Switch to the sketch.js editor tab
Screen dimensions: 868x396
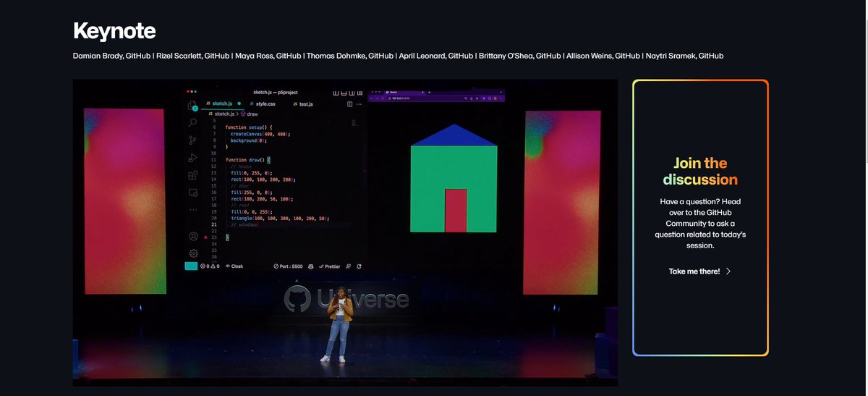[222, 104]
